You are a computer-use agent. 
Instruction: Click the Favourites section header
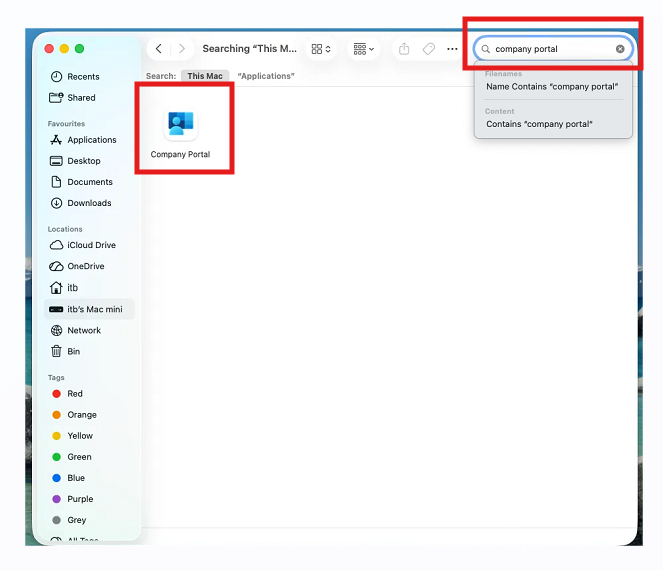(66, 124)
